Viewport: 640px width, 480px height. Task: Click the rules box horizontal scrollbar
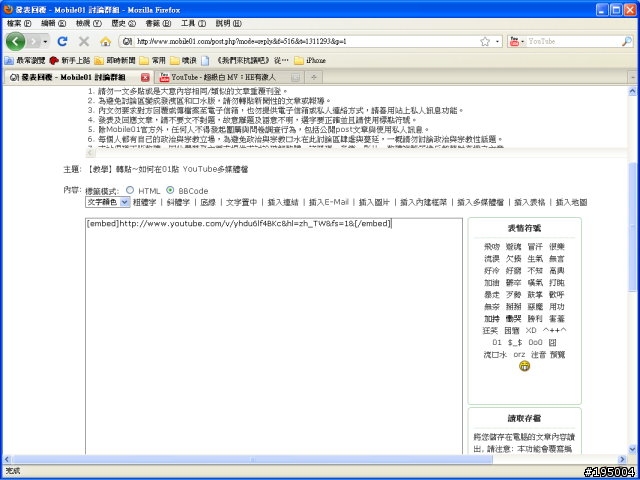pyautogui.click(x=356, y=153)
